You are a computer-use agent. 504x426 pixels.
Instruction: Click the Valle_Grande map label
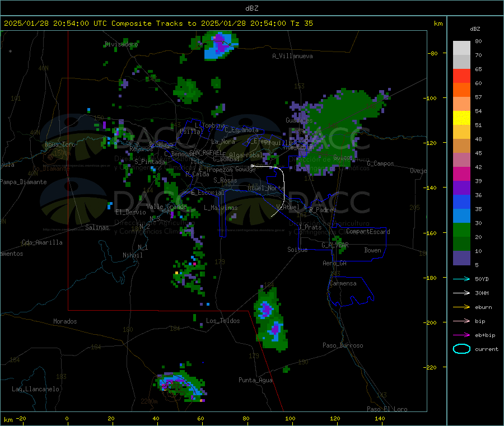pos(166,207)
